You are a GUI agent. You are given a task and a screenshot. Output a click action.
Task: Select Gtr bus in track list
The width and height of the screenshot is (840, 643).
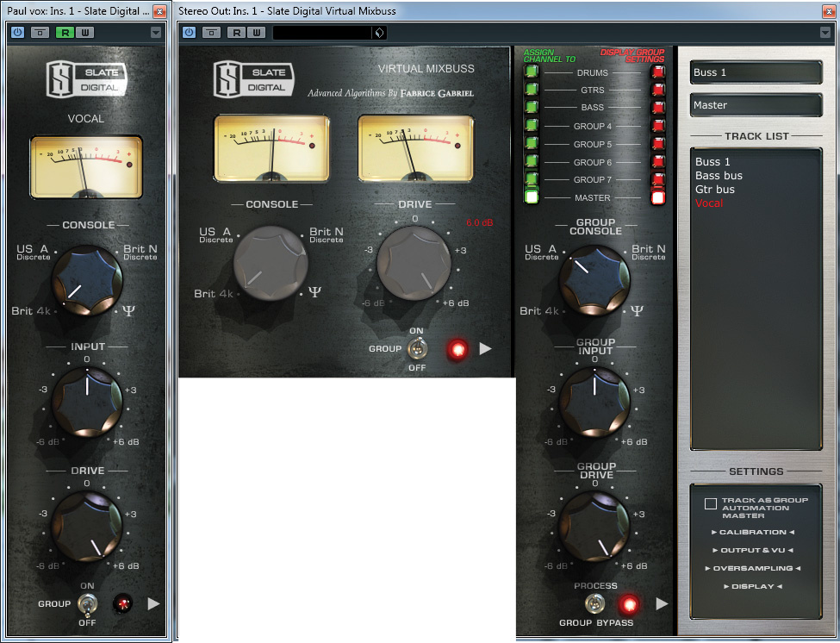(714, 189)
